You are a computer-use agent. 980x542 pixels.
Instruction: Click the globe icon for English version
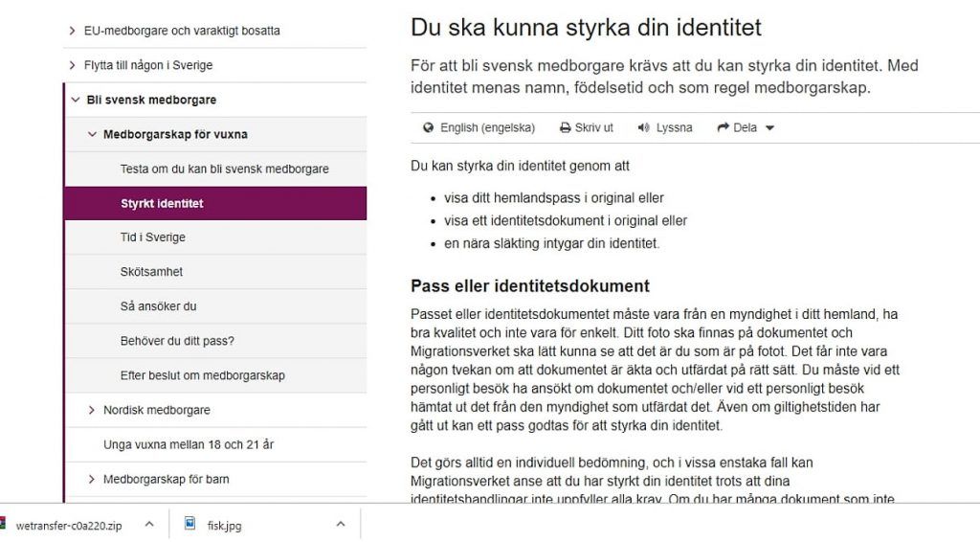pos(428,127)
